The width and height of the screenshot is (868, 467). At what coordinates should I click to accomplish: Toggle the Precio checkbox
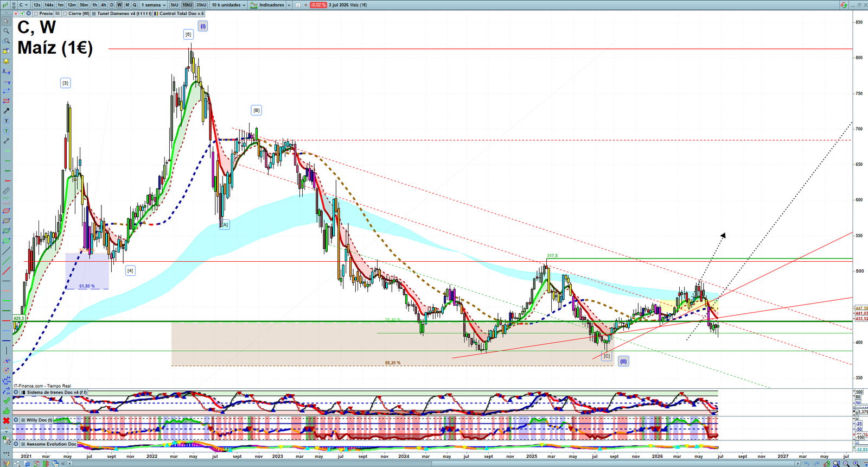[x=36, y=14]
